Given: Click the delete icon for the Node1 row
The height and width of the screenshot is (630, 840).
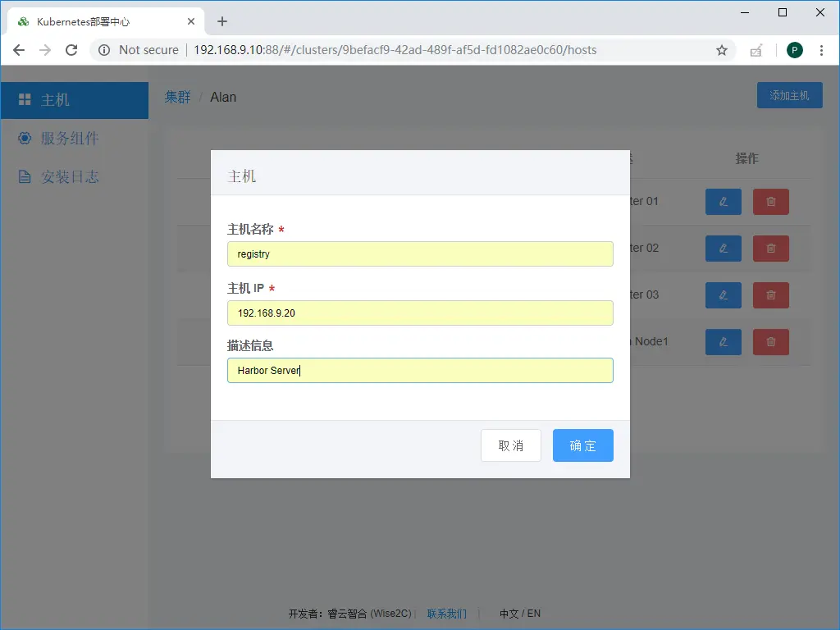Looking at the screenshot, I should coord(770,342).
